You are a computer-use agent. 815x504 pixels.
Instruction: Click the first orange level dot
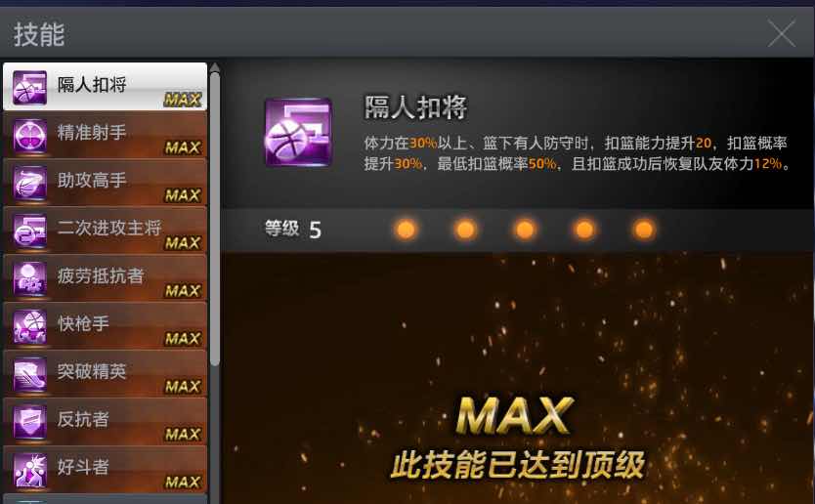406,230
